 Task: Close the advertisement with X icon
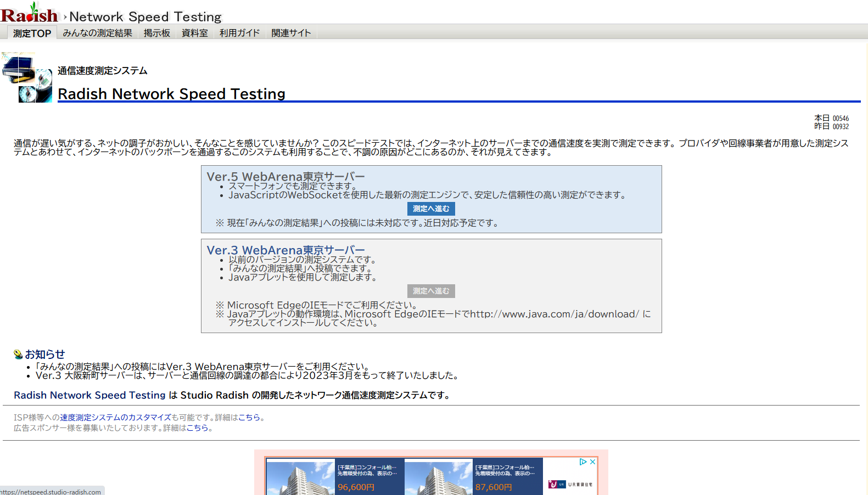pyautogui.click(x=592, y=462)
